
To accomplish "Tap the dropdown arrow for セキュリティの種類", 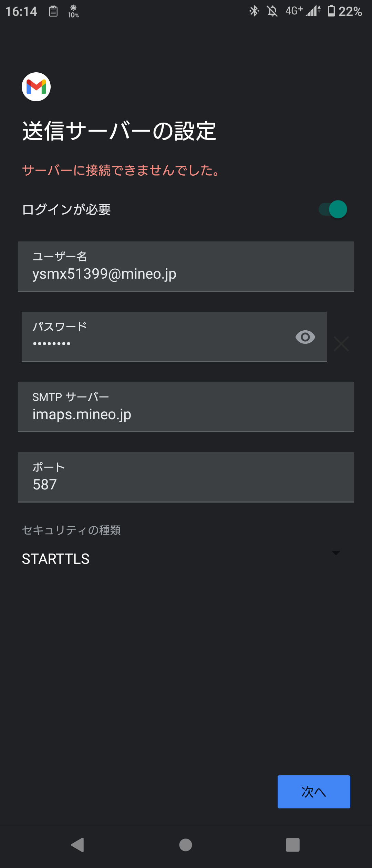I will [x=336, y=553].
